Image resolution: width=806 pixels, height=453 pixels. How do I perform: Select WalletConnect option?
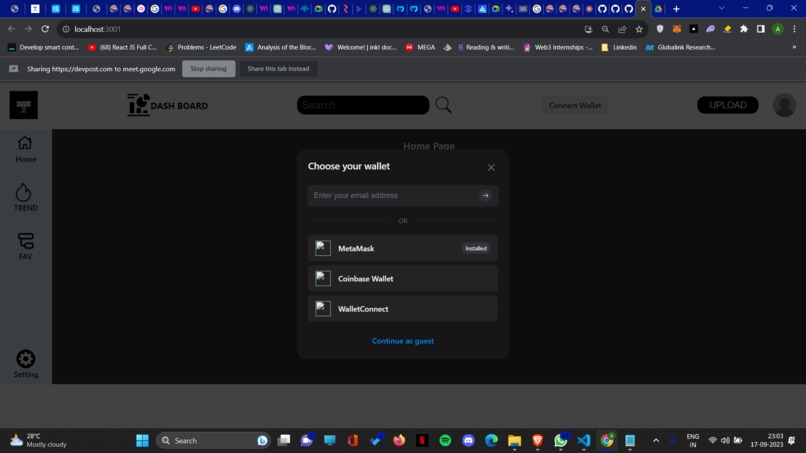pyautogui.click(x=402, y=309)
